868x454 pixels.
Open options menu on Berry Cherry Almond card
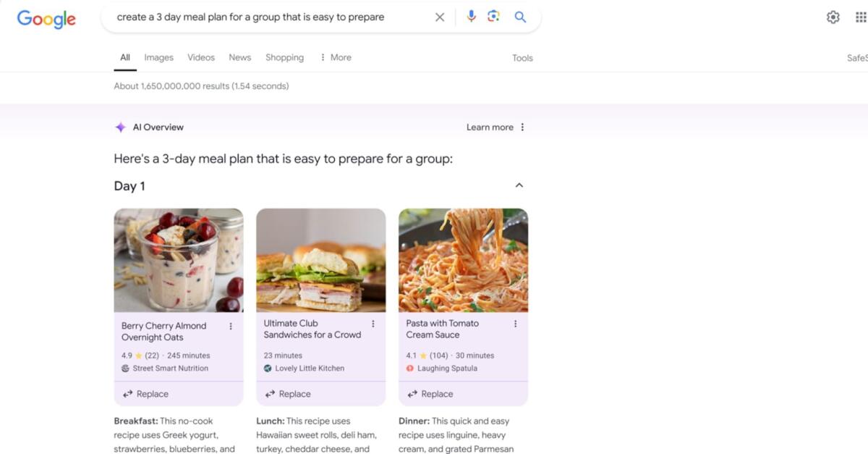(x=230, y=326)
